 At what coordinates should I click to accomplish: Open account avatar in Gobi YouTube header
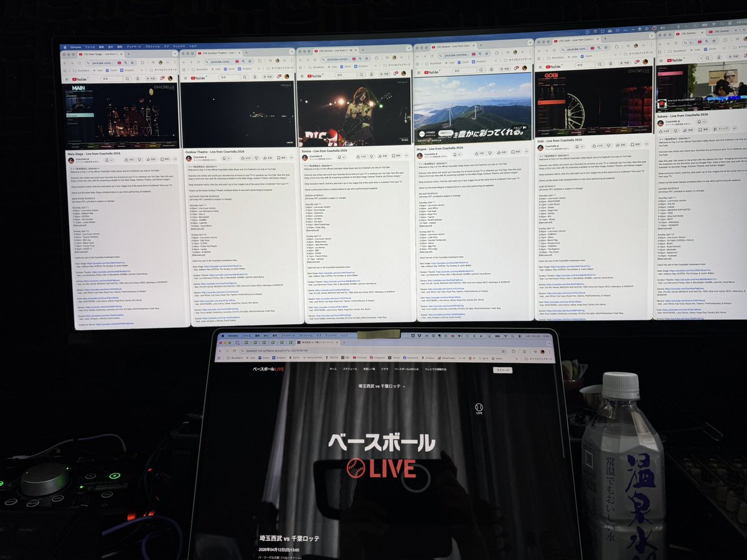click(x=646, y=62)
